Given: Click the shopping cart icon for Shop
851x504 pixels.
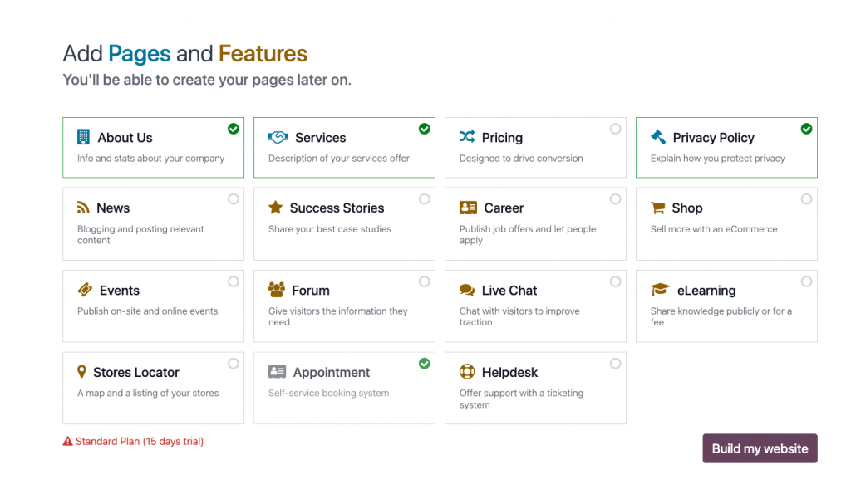Looking at the screenshot, I should [658, 208].
